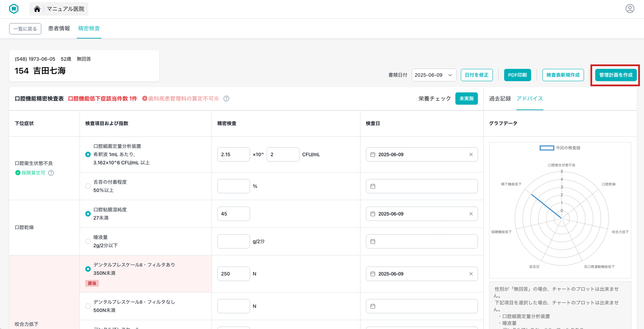Viewport: 644px width, 329px height.
Task: Click patient name 154 吉田七海
Action: (40, 71)
